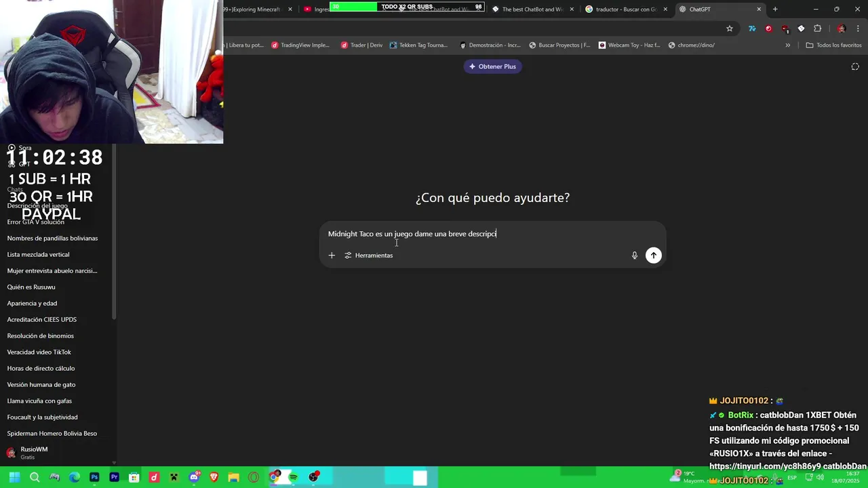Open the attach plus icon in prompt box
Image resolution: width=868 pixels, height=488 pixels.
332,256
